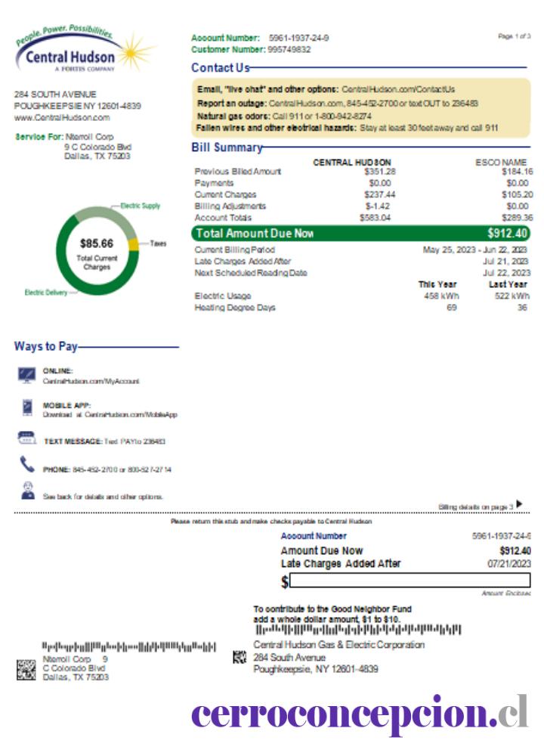The height and width of the screenshot is (756, 544).
Task: Click the online payment computer icon
Action: (x=26, y=375)
